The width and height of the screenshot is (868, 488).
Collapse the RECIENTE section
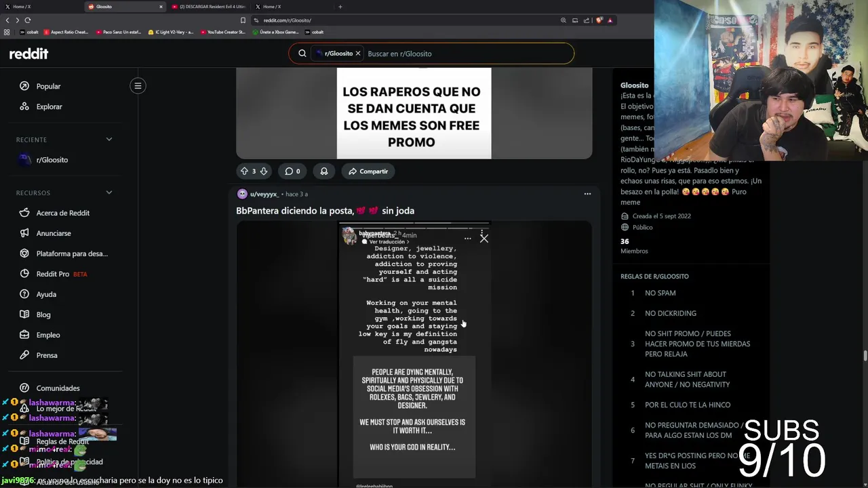[x=109, y=140]
